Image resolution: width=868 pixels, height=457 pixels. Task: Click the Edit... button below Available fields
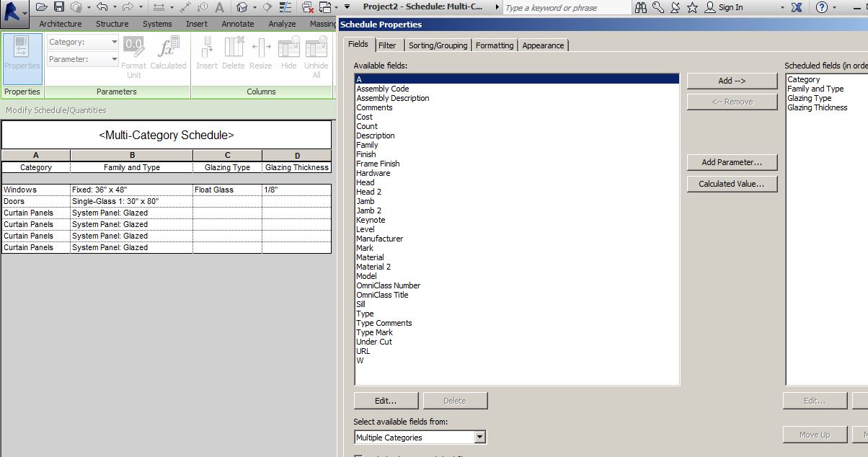pyautogui.click(x=386, y=401)
